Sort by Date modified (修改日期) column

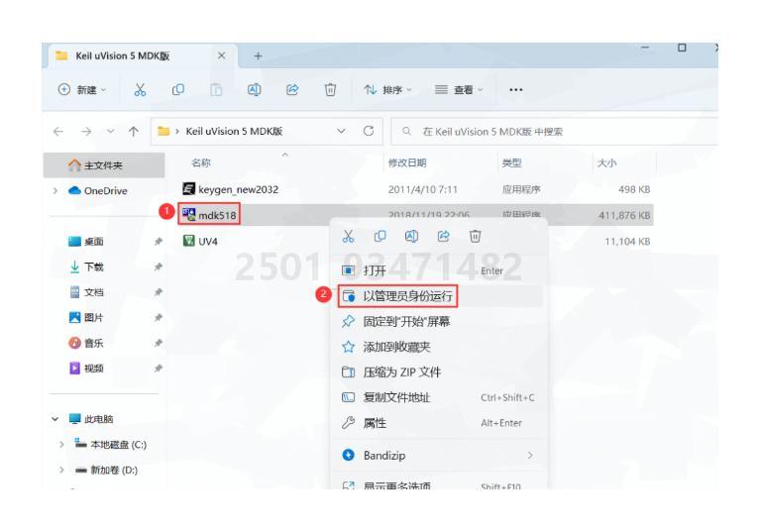407,162
